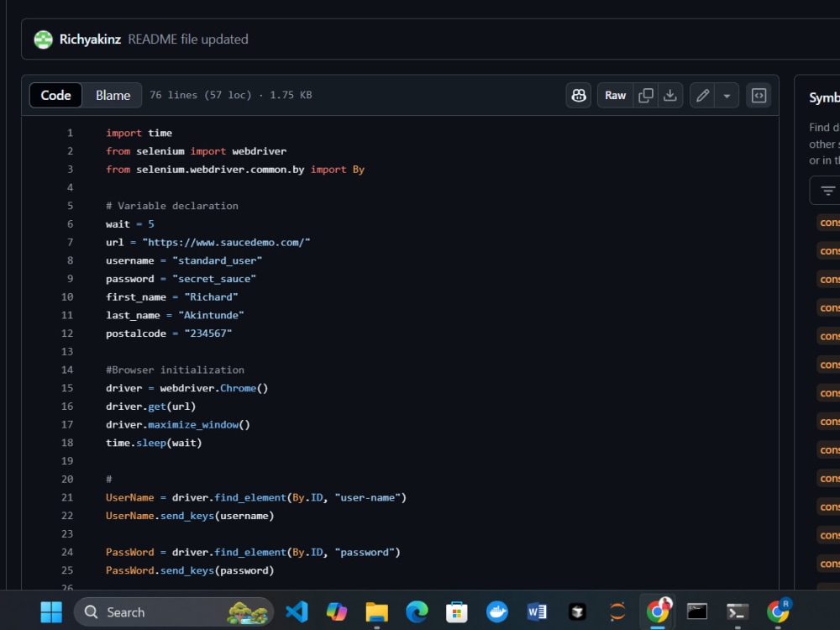Edit this file with the pencil icon
Viewport: 840px width, 630px height.
point(702,96)
